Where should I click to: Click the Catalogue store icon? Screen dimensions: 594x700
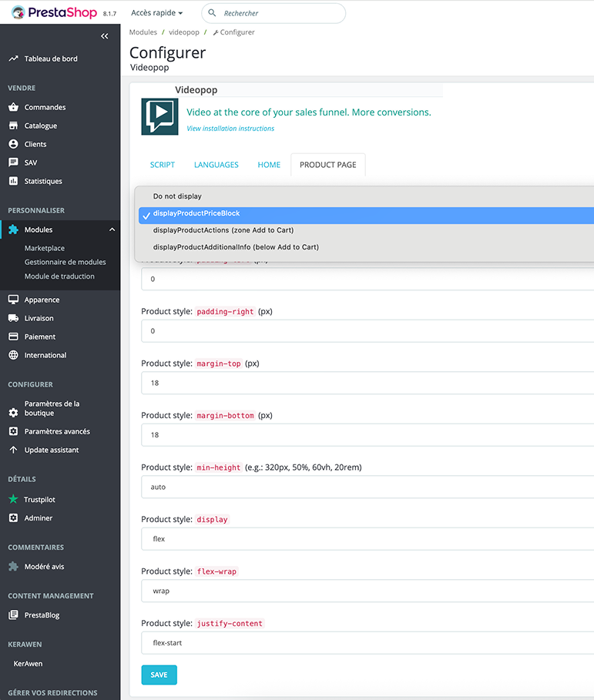[x=13, y=126]
